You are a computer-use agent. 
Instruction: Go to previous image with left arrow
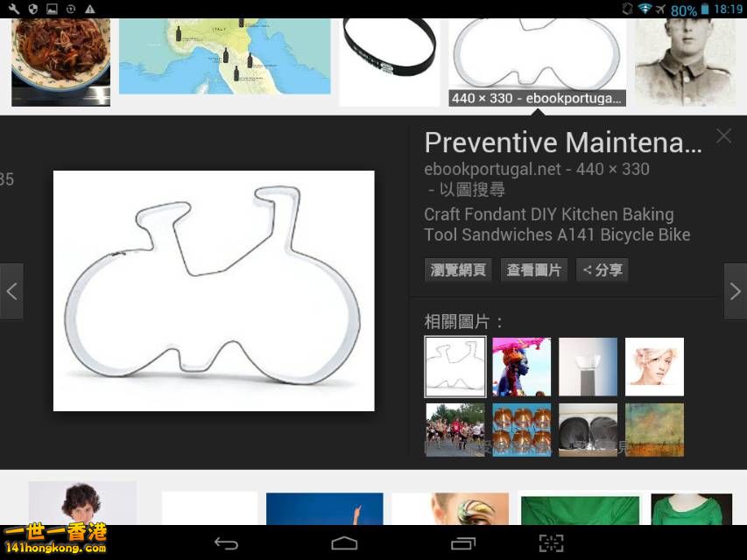click(x=11, y=291)
